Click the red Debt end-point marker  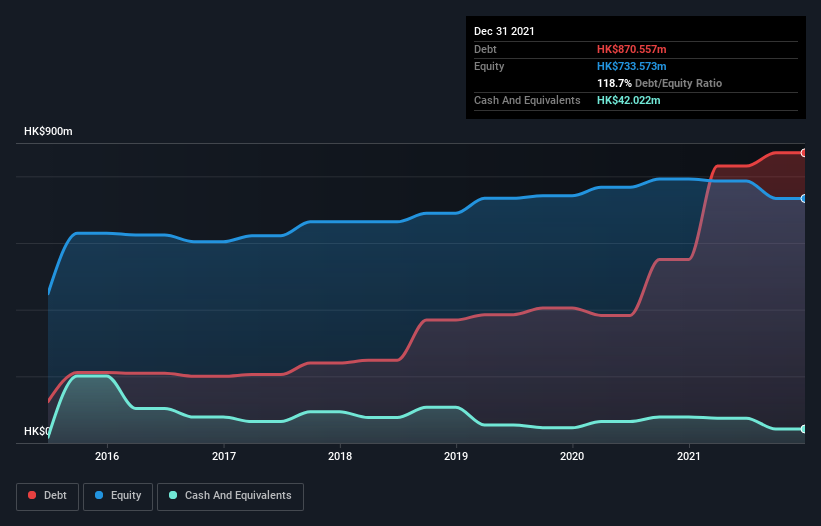coord(804,153)
